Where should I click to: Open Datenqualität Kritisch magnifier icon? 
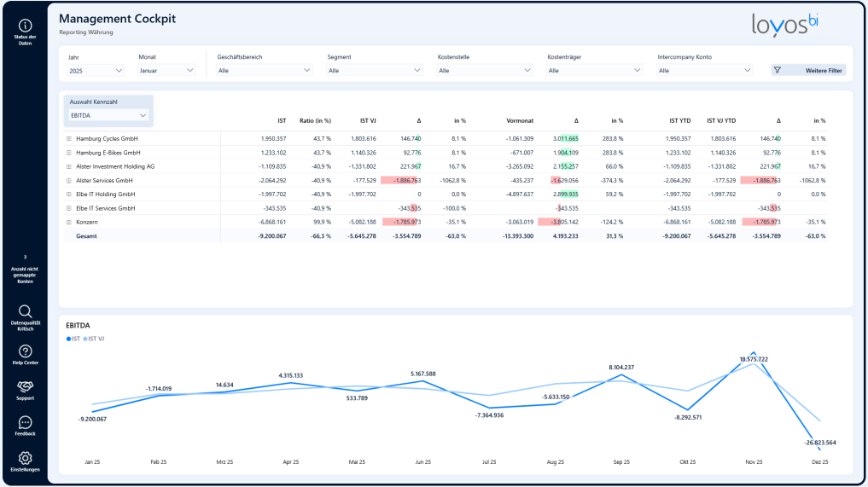[25, 311]
